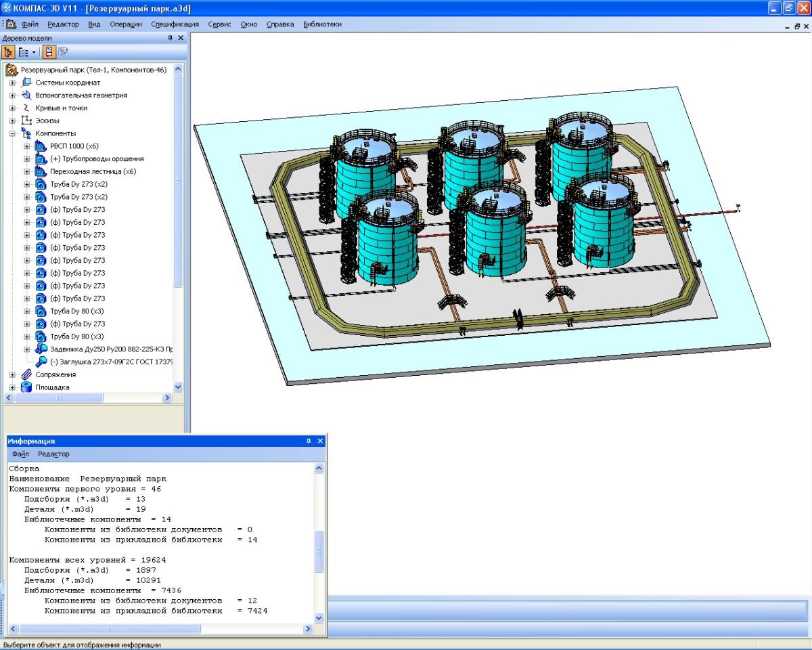Click the Резервуарный парк root assembly icon
Viewport: 812px width, 650px height.
point(12,70)
